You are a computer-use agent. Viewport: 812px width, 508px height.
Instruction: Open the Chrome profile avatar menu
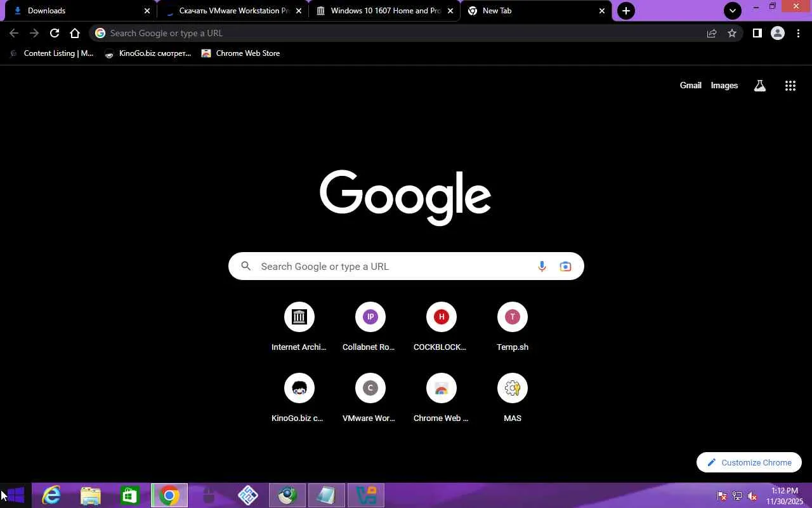(x=778, y=33)
